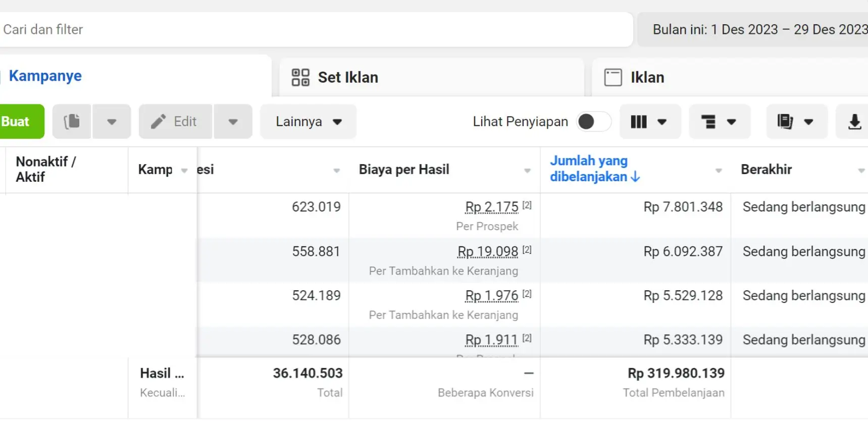Click the total Rp 319.980.139 spend
Screen dimensions: 868x421
pyautogui.click(x=676, y=373)
